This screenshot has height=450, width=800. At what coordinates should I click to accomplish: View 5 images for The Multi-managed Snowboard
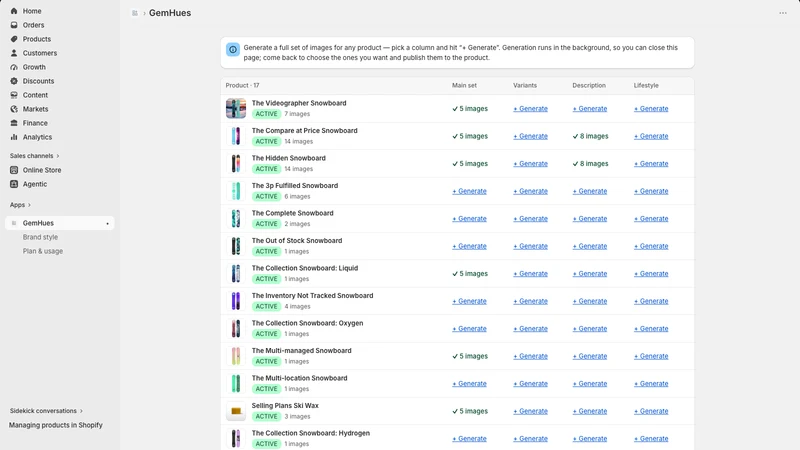(x=470, y=357)
